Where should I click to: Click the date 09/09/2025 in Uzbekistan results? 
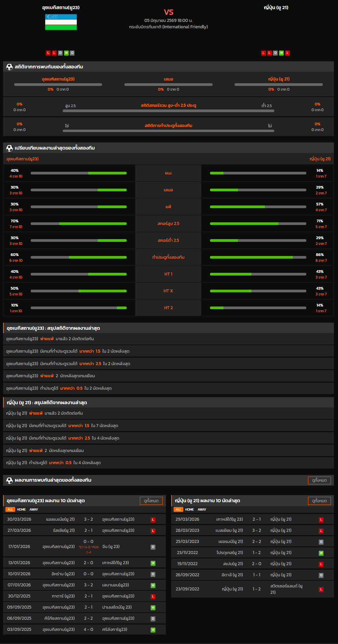[x=19, y=607]
